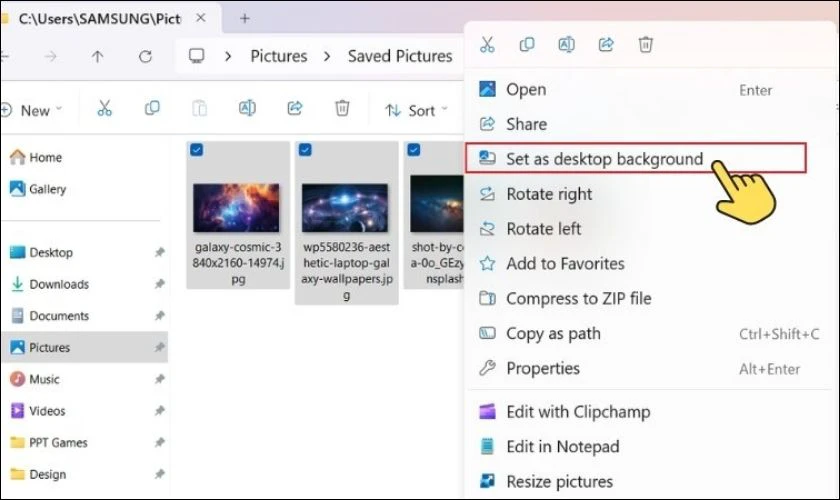Click Rename icon in context menu top row
The image size is (840, 500).
pos(566,44)
